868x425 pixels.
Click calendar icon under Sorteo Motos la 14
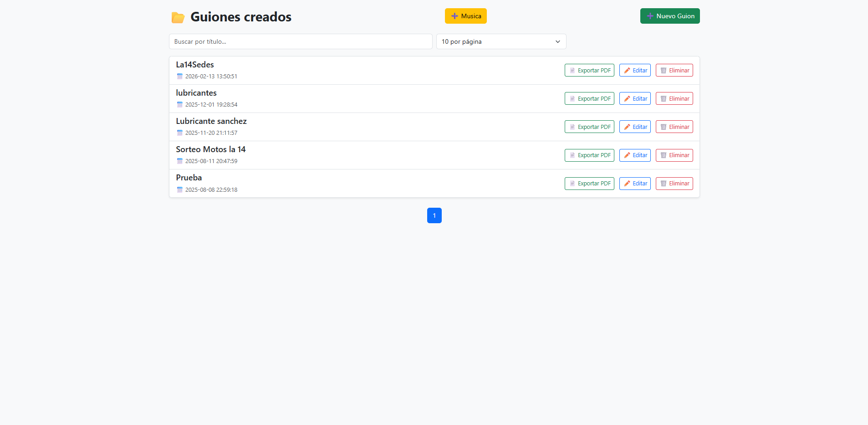point(180,161)
